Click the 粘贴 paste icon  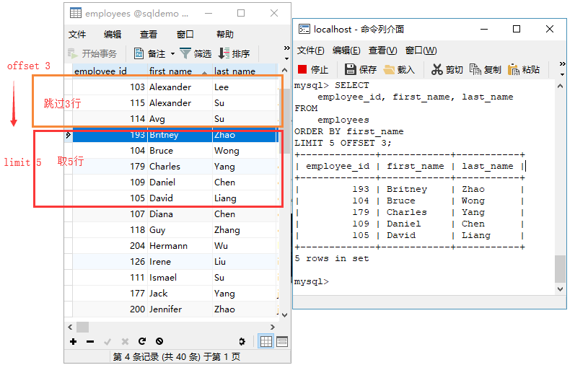point(514,69)
